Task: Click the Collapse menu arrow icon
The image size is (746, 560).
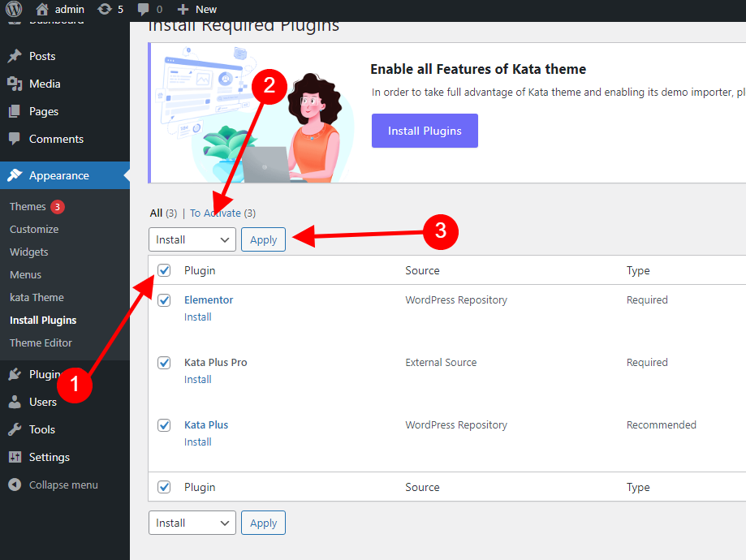Action: [x=15, y=485]
